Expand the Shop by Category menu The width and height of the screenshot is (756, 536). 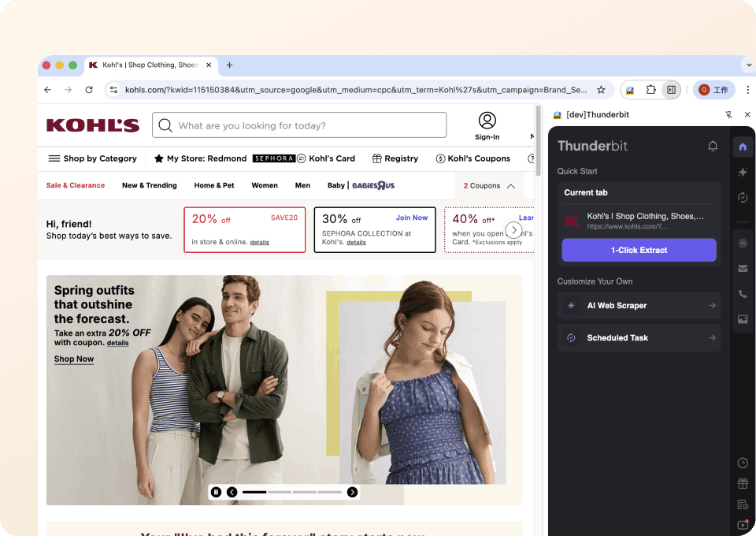tap(92, 158)
